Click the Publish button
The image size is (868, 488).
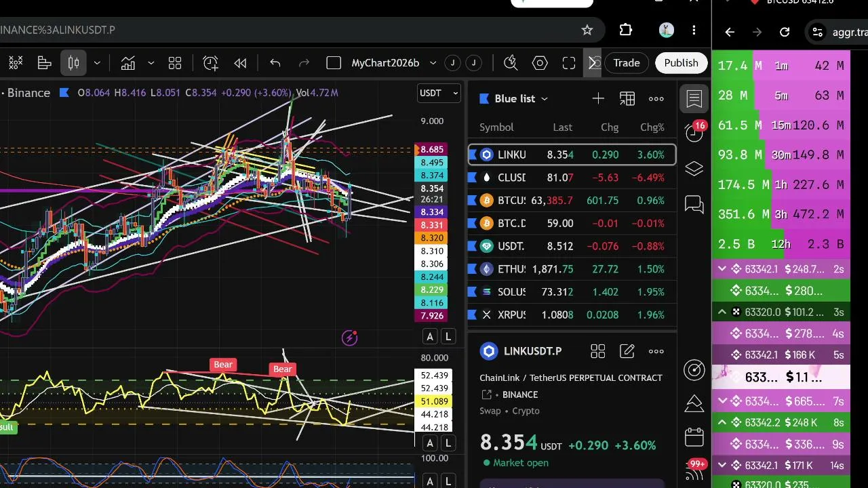[x=681, y=63]
